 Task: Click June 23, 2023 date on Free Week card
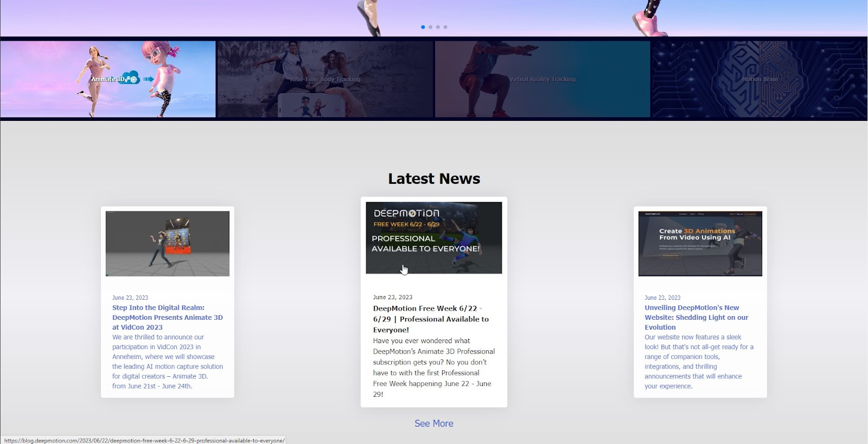[393, 297]
